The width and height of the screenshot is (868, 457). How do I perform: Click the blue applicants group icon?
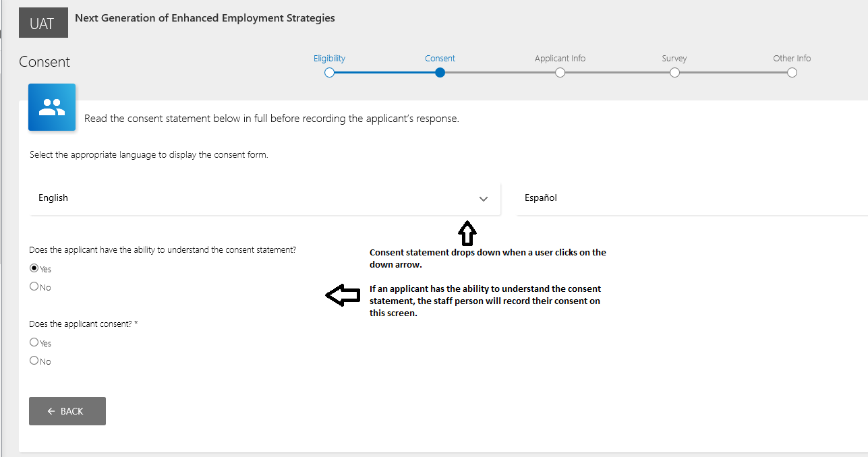point(52,107)
